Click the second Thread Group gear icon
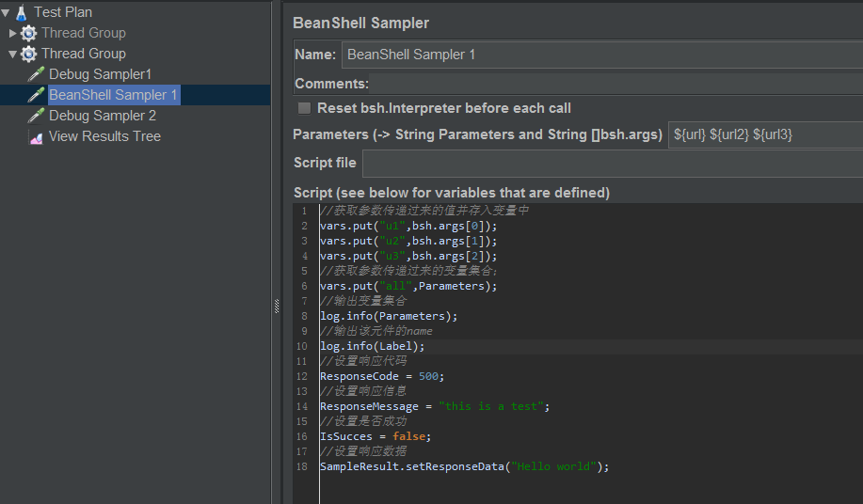 tap(29, 54)
